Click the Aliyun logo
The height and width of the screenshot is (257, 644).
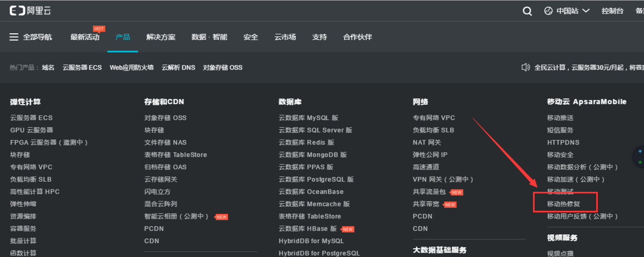coord(30,10)
